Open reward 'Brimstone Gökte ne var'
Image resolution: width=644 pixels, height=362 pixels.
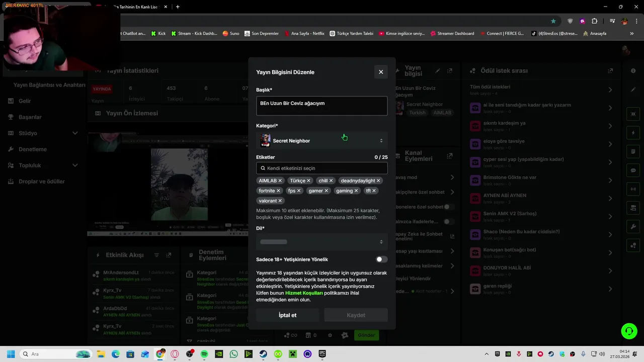(541, 180)
